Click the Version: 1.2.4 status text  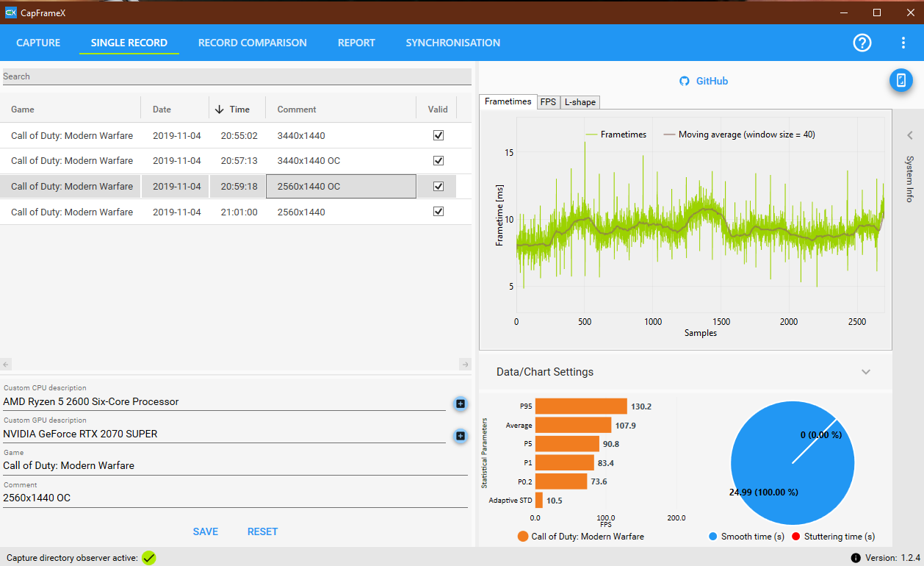click(891, 558)
